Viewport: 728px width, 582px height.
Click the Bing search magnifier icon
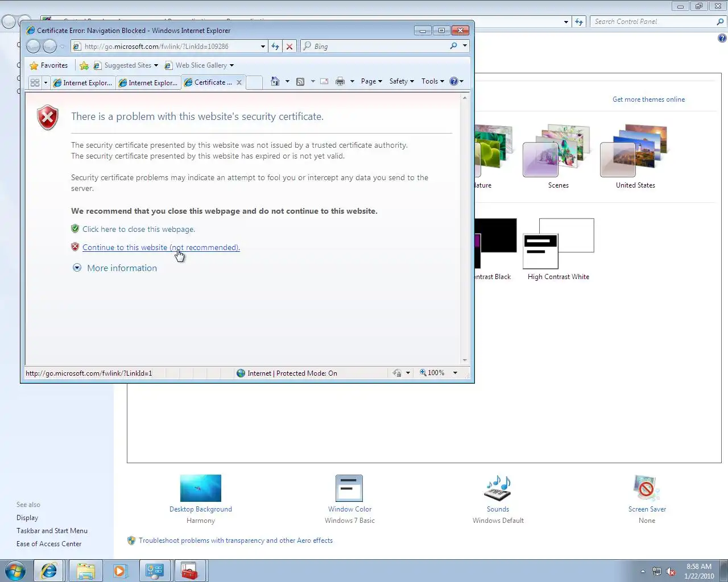point(453,46)
